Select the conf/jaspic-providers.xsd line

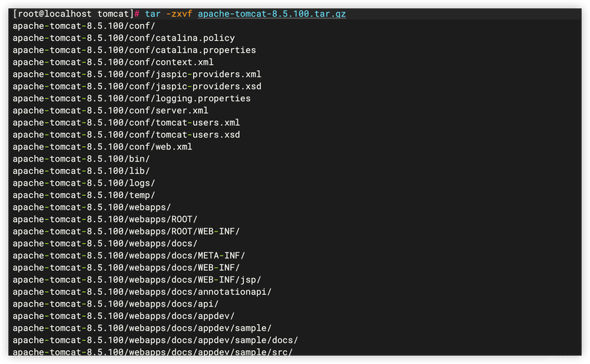click(x=137, y=87)
